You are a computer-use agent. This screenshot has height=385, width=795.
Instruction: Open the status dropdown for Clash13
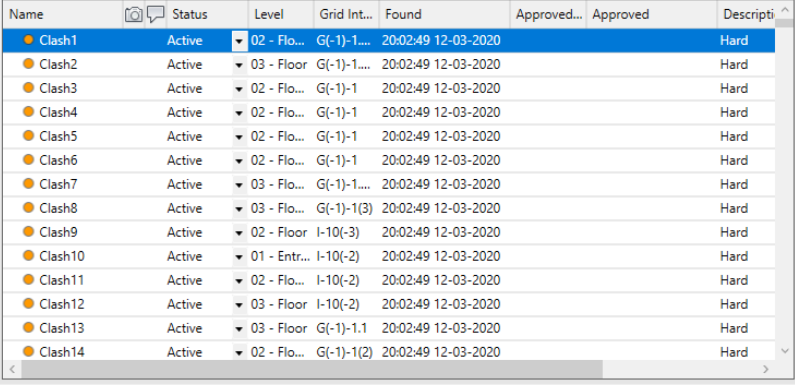tap(239, 329)
